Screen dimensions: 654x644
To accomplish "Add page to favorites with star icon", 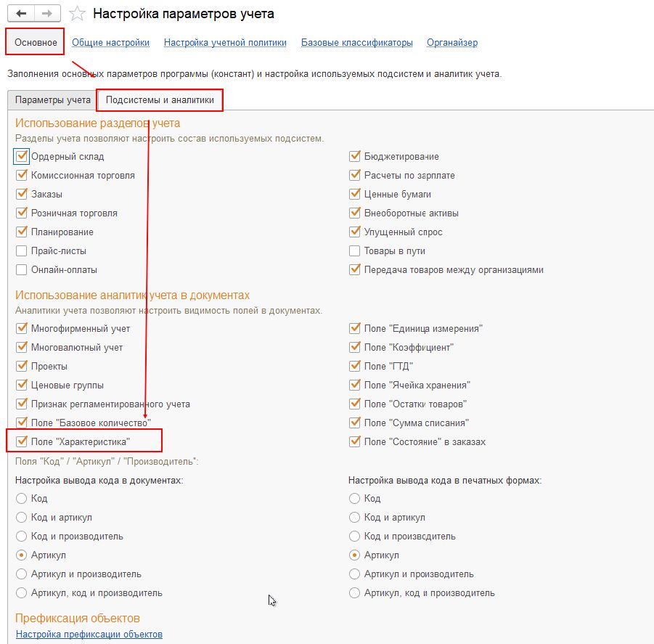I will (x=77, y=14).
